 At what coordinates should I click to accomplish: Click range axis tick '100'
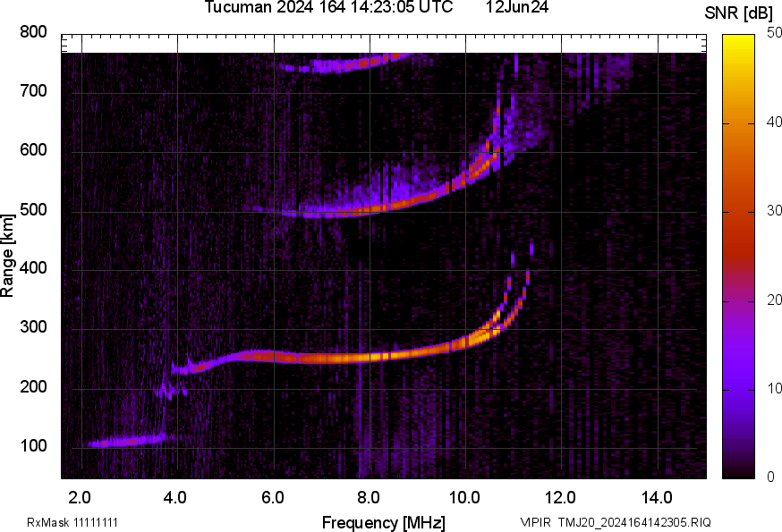pyautogui.click(x=33, y=446)
